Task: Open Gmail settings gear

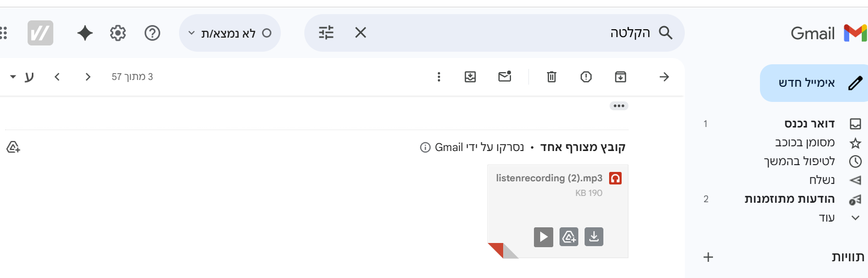Action: tap(118, 33)
